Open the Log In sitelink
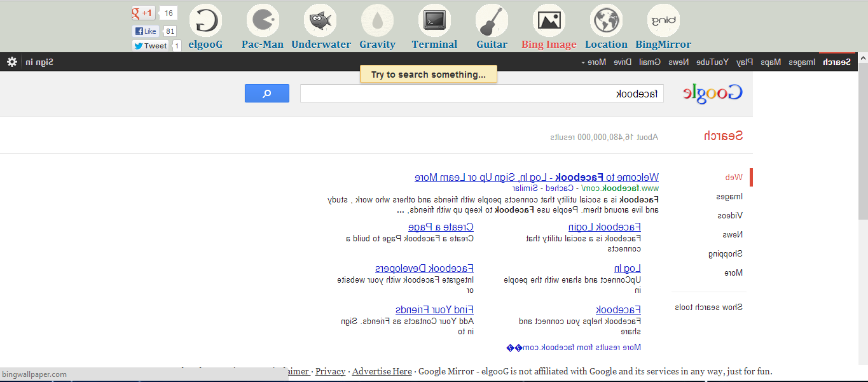Viewport: 868px width, 382px height. 628,268
